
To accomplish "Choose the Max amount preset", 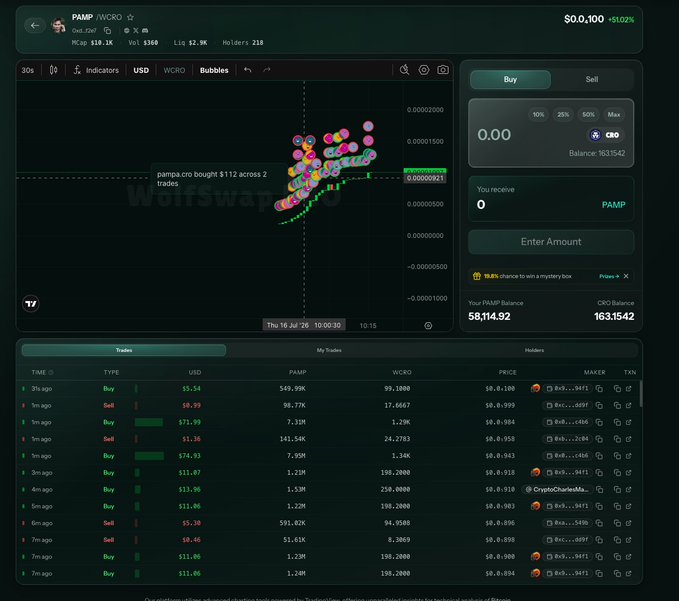I will [x=614, y=115].
